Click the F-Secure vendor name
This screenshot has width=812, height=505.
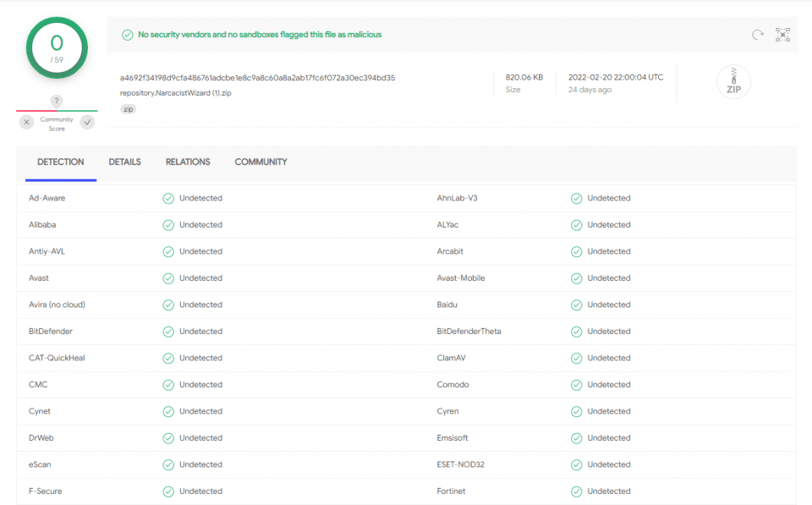click(46, 491)
